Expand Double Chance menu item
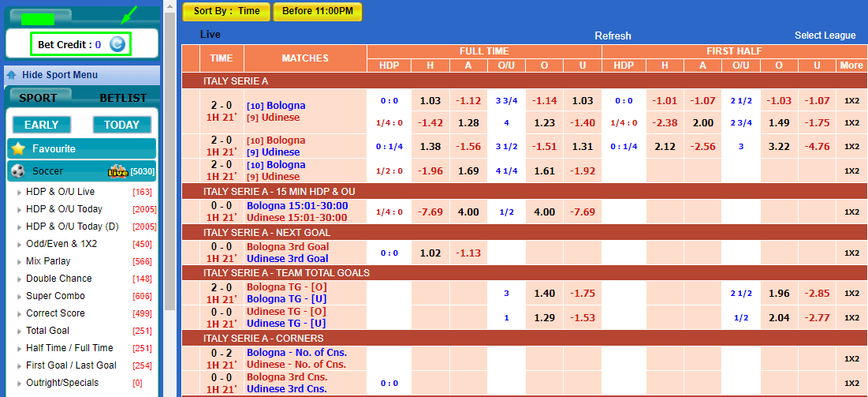 click(x=58, y=279)
